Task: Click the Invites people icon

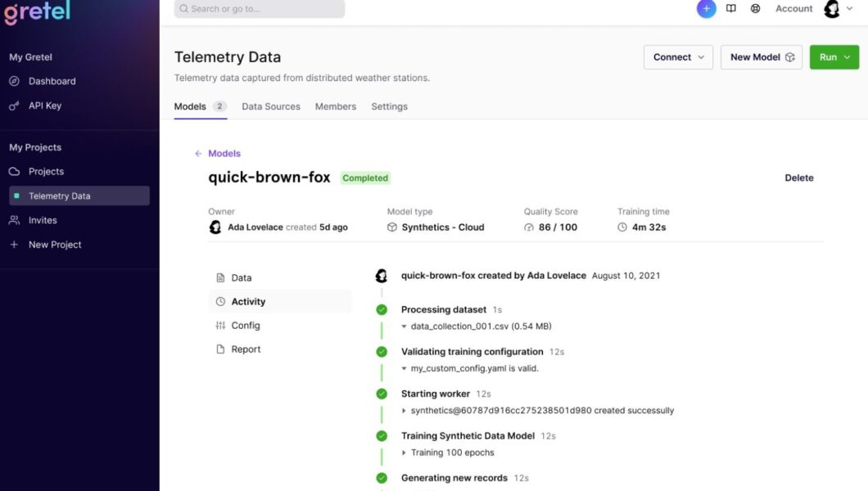Action: click(x=15, y=220)
